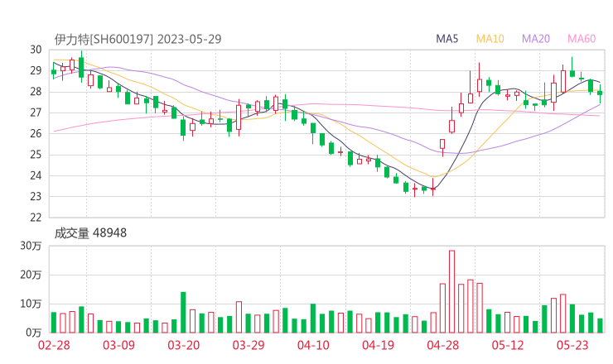The image size is (613, 364).
Task: Click the 04-19 date label
Action: point(378,345)
